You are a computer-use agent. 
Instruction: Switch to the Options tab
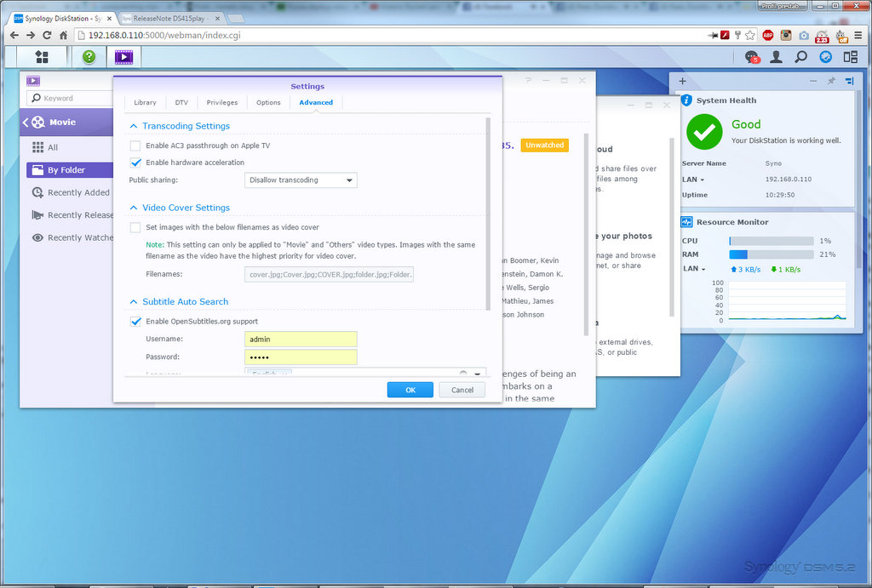268,102
